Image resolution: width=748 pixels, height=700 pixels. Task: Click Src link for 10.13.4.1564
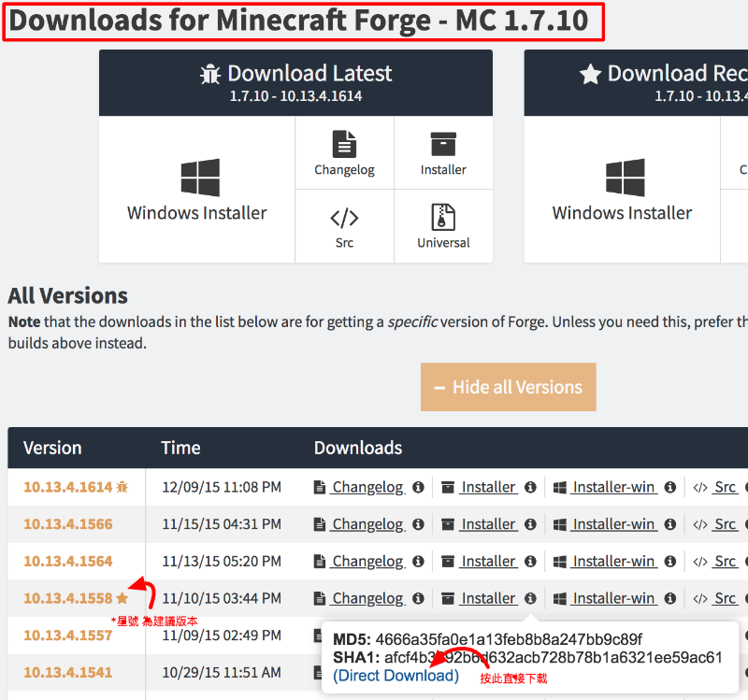[726, 562]
